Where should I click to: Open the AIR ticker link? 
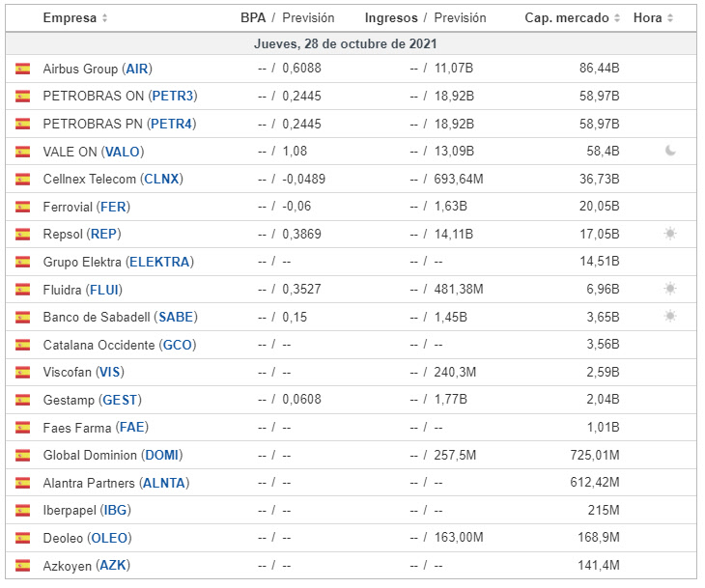point(137,69)
